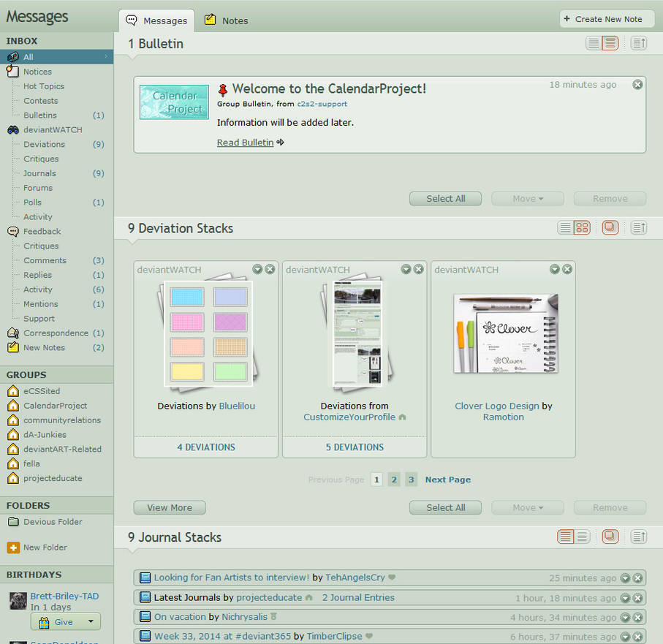
Task: Remove the CustomizeYourProfile stack with X icon
Action: pyautogui.click(x=418, y=269)
